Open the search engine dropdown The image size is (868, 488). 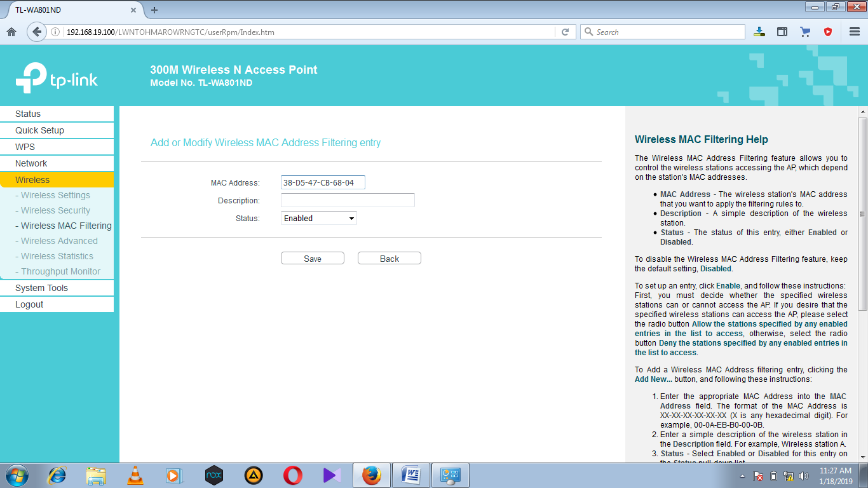(588, 31)
